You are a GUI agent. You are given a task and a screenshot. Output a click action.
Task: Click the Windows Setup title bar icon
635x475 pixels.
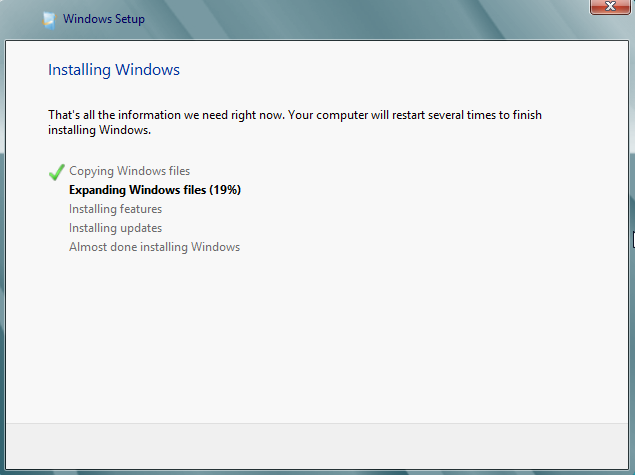pos(49,20)
